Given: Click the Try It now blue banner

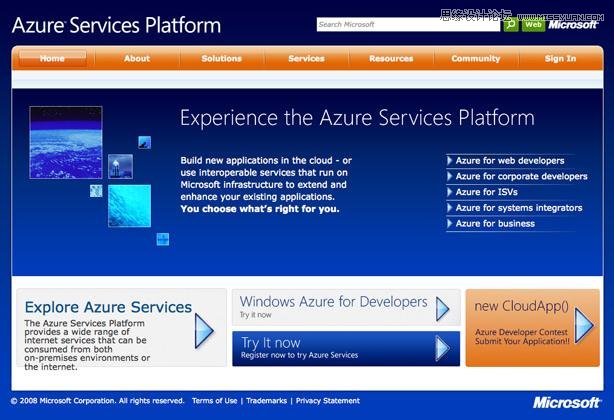Looking at the screenshot, I should [x=346, y=348].
